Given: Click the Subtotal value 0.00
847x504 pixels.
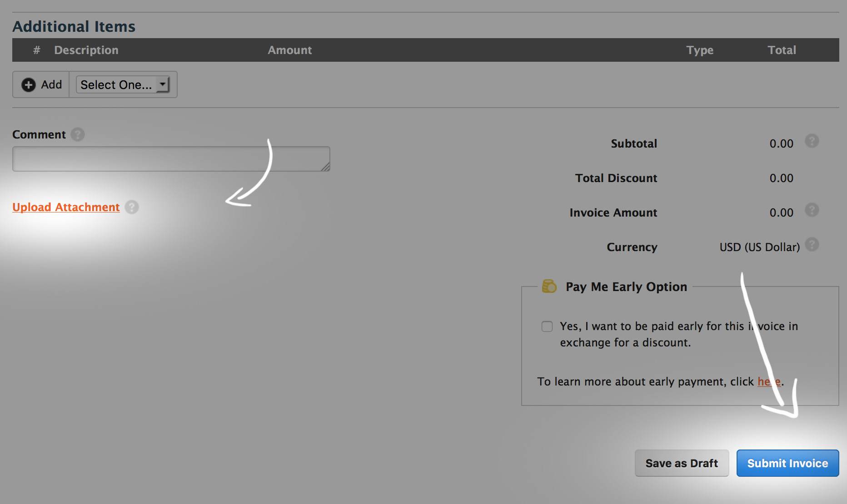Looking at the screenshot, I should (781, 144).
